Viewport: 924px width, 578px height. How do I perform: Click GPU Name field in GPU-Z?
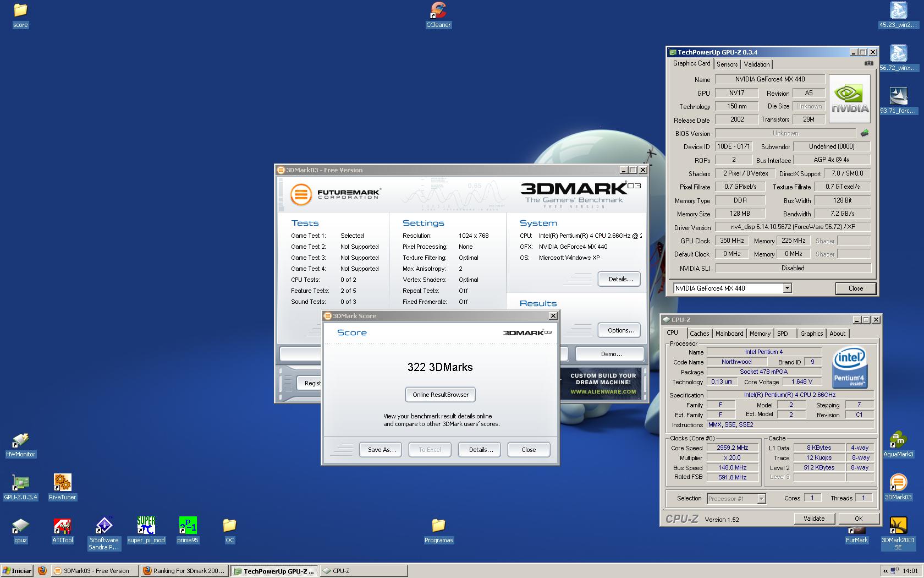pos(769,79)
